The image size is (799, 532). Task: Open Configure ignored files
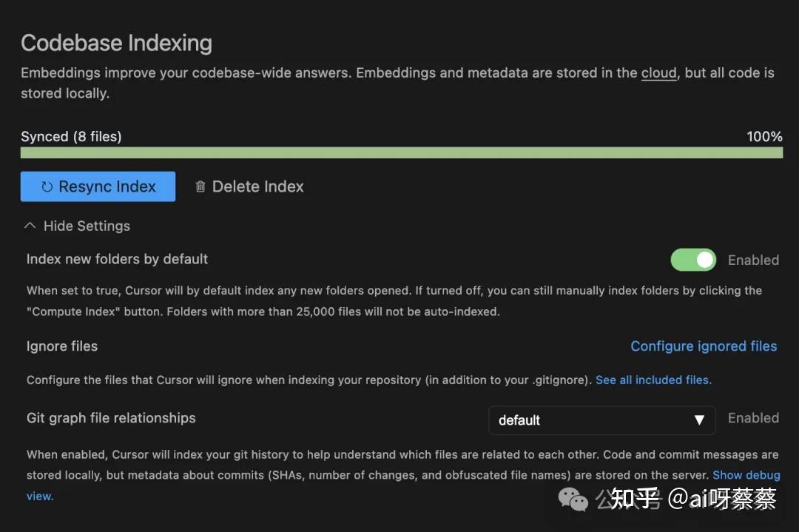704,346
